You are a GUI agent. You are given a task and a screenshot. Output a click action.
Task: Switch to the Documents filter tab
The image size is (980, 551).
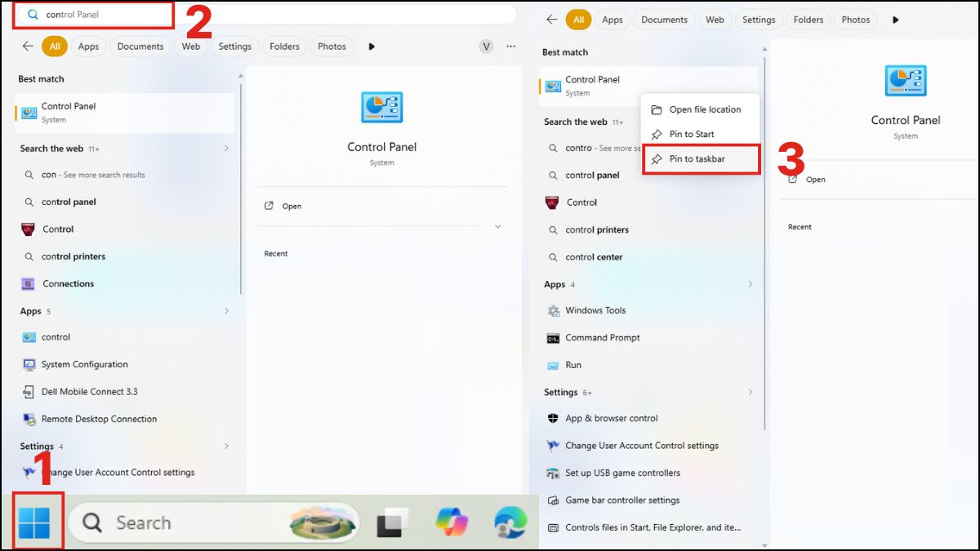140,47
